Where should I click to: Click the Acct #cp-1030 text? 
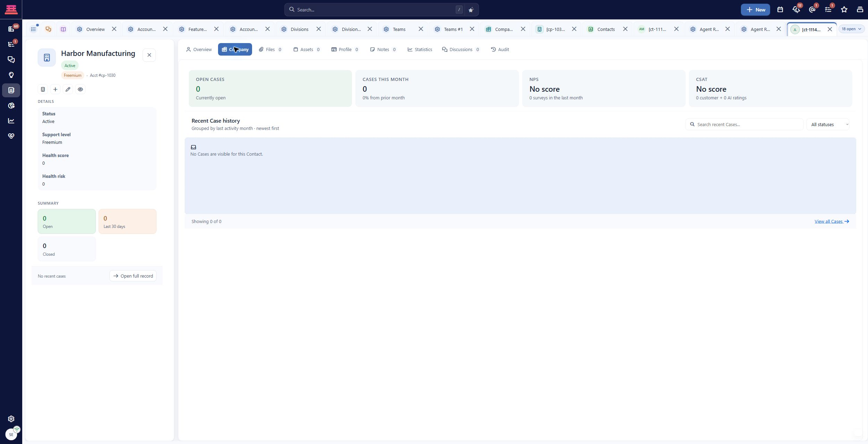click(x=102, y=75)
